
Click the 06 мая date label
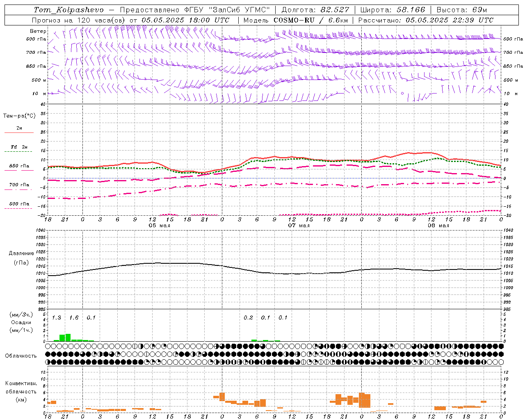pyautogui.click(x=159, y=226)
